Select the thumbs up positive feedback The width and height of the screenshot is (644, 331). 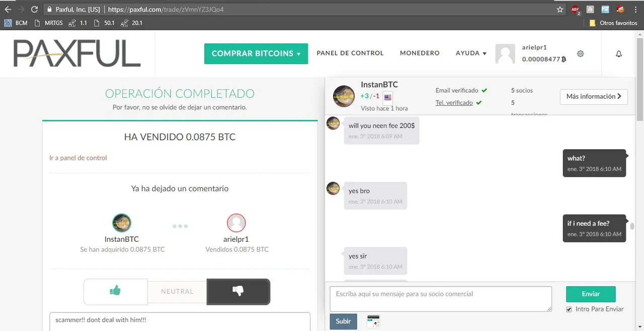(115, 291)
